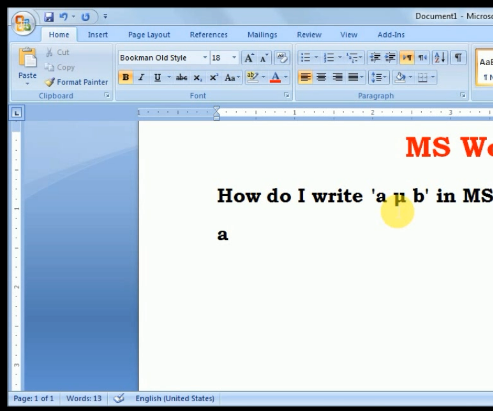493x411 pixels.
Task: Open the Add-Ins tab
Action: point(391,35)
